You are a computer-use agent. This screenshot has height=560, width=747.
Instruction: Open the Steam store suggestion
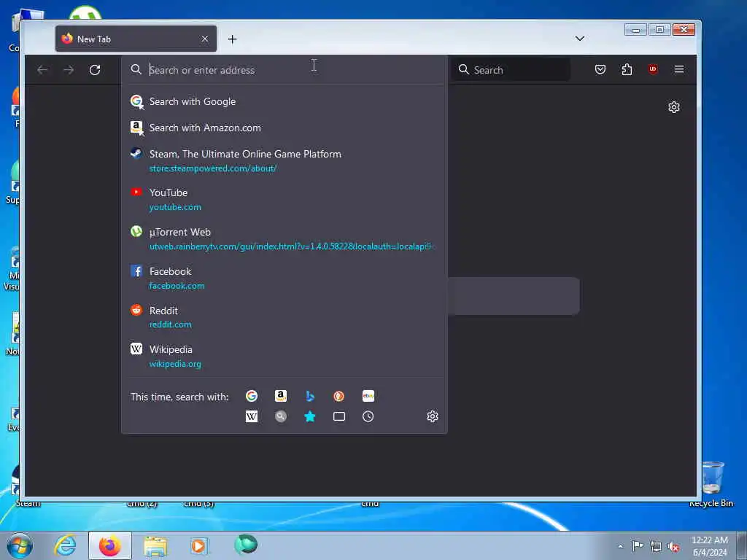tap(285, 160)
